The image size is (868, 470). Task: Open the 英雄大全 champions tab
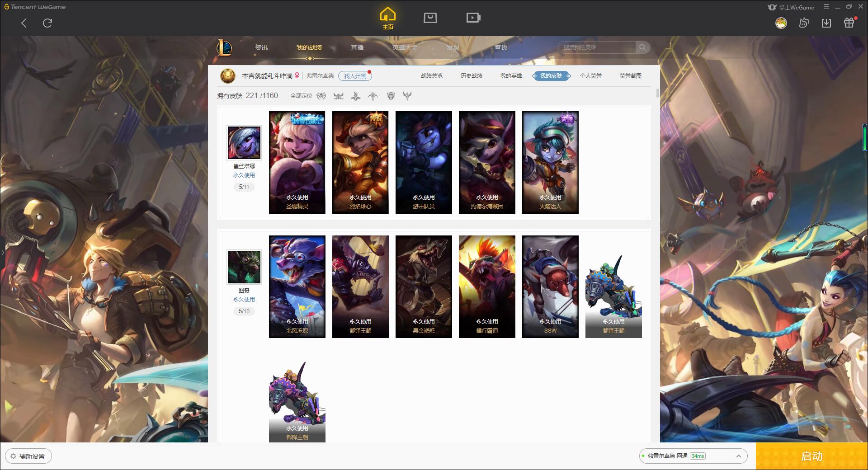[405, 47]
